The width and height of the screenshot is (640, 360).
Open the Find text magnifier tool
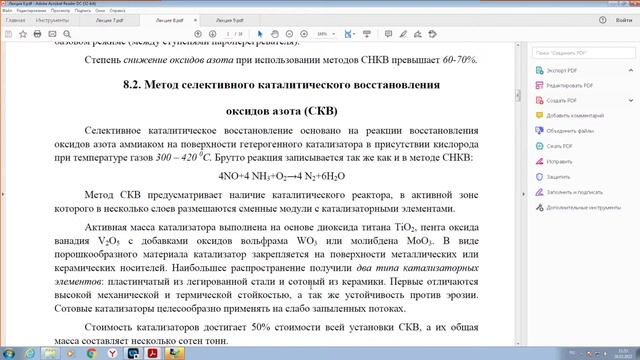67,34
